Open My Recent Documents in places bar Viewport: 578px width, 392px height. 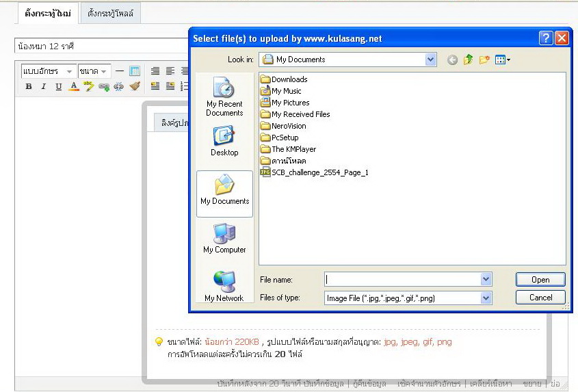point(224,96)
